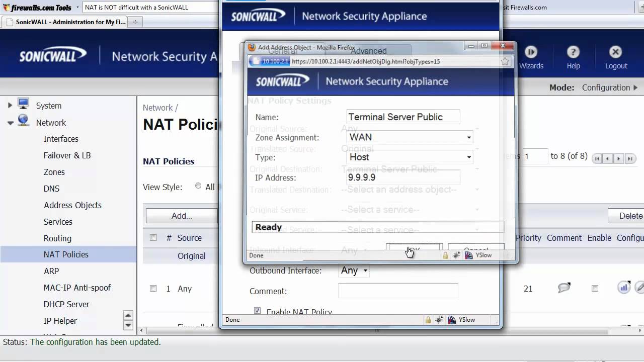Open DNS settings page

pyautogui.click(x=51, y=189)
